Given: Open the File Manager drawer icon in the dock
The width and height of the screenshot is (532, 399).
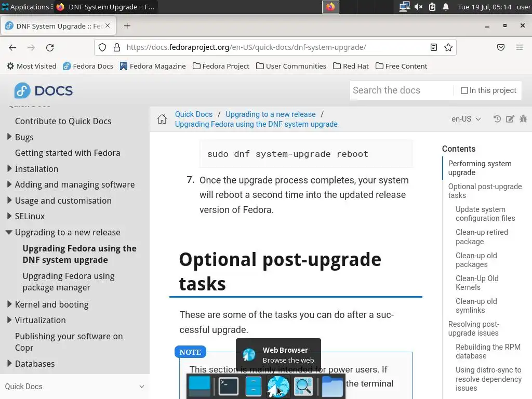Looking at the screenshot, I should 253,386.
